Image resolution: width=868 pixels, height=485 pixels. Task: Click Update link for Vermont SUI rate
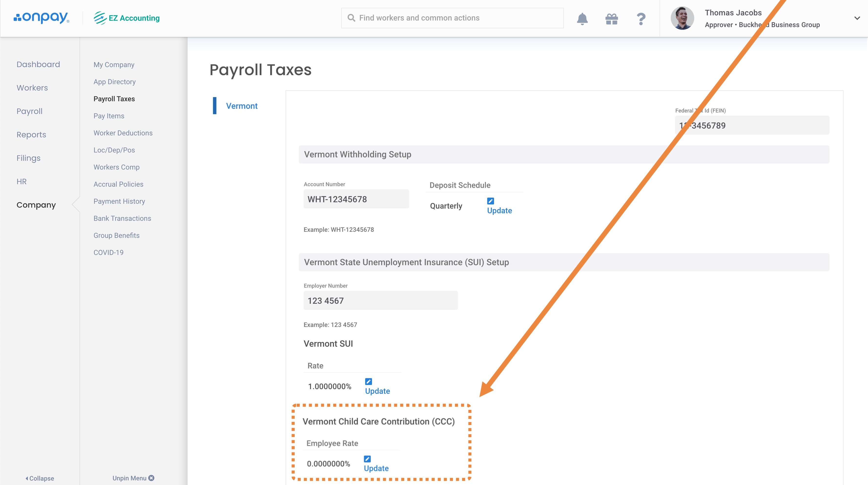(377, 391)
